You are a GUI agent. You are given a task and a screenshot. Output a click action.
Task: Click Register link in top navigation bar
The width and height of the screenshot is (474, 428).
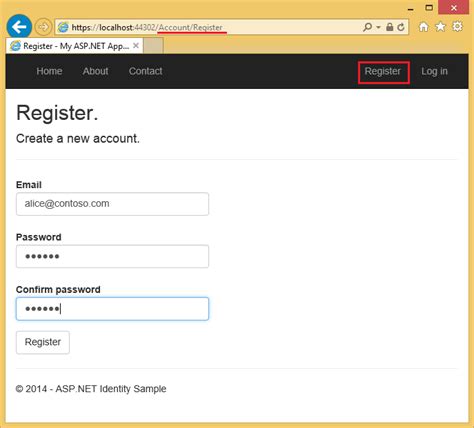tap(383, 72)
